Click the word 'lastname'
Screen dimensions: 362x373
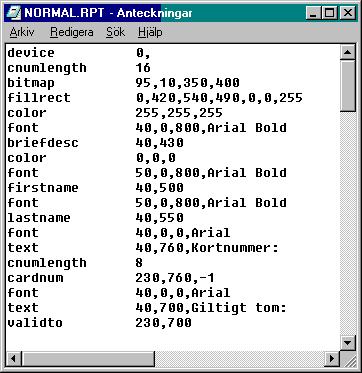tap(39, 218)
